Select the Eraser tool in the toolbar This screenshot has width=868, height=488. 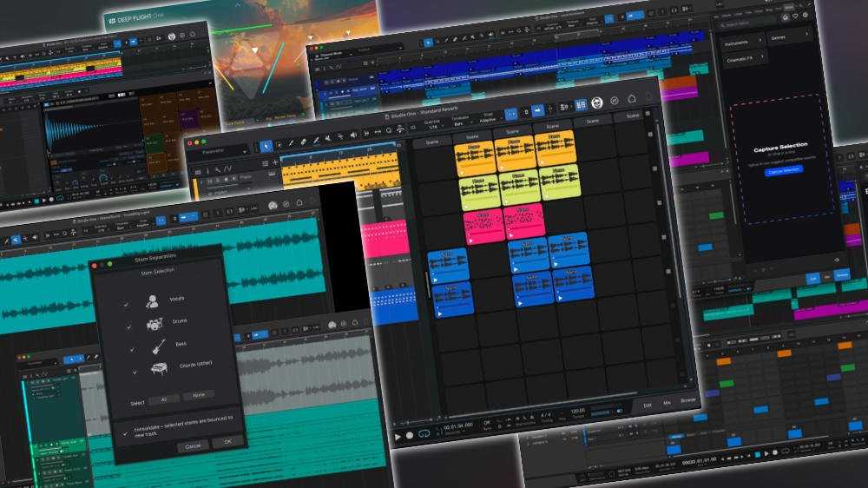pos(304,142)
